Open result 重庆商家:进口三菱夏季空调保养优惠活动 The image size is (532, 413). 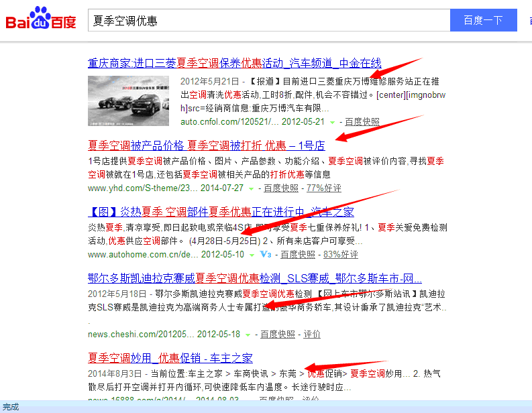[x=234, y=63]
